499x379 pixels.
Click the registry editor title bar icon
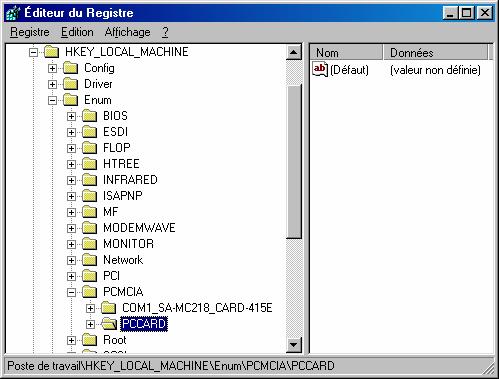point(13,13)
